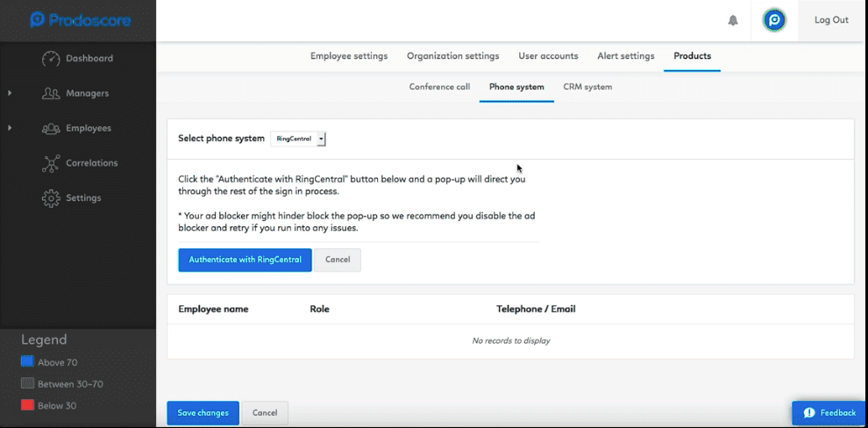This screenshot has height=428, width=868.
Task: Click the Role column header
Action: (319, 309)
